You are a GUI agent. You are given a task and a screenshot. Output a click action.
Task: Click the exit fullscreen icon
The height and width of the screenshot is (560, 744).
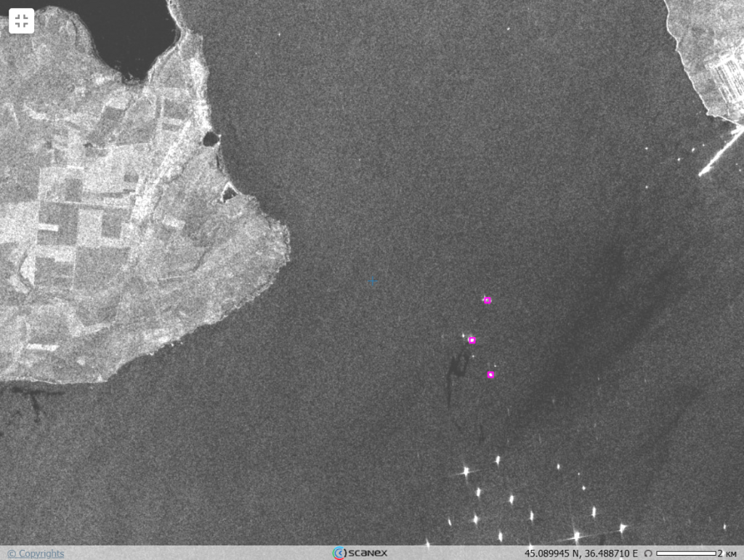22,21
